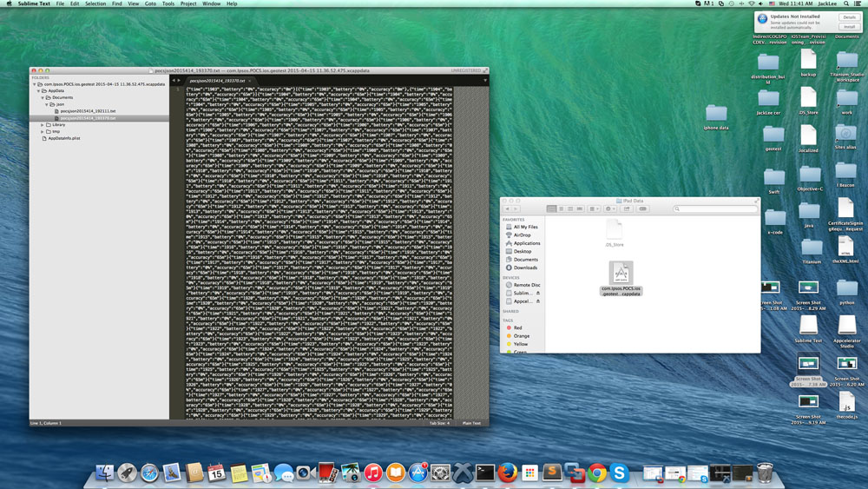The height and width of the screenshot is (489, 868).
Task: Open Plain Text syntax selector
Action: tap(471, 423)
